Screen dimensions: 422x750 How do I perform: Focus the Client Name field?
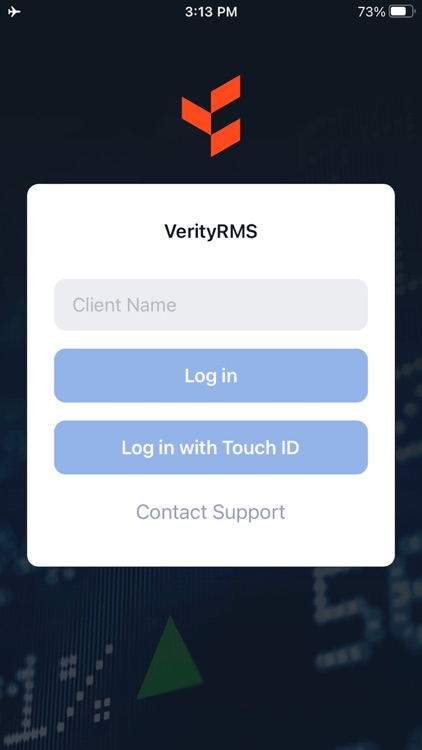(211, 305)
